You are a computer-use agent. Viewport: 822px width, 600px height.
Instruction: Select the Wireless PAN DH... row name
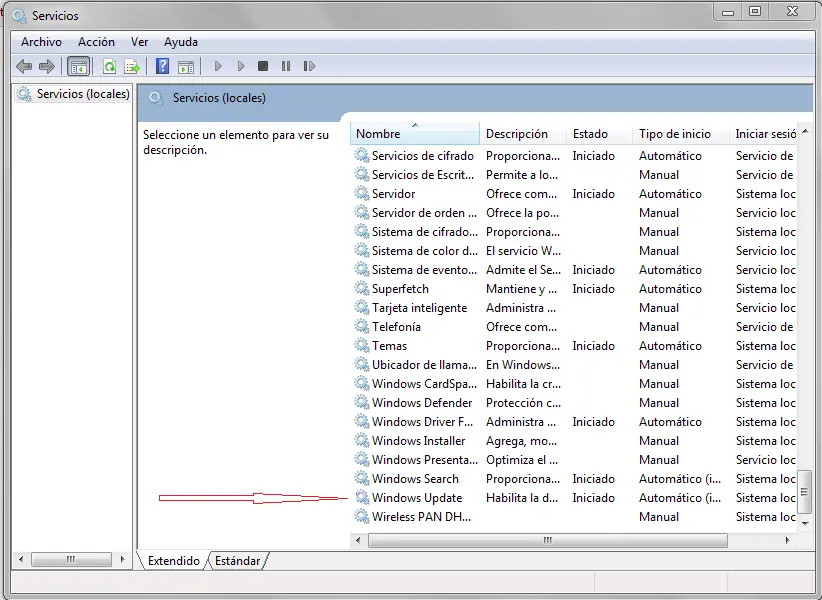421,517
